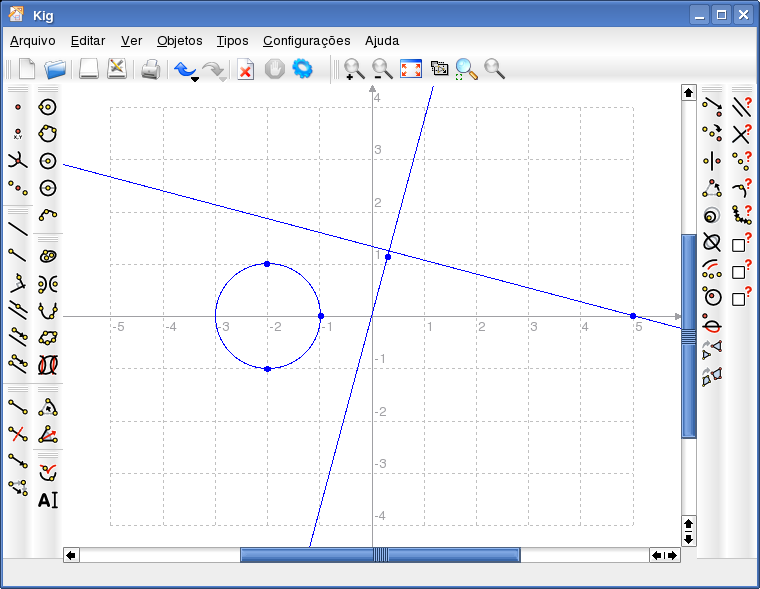
Task: Choose the parabola by points tool
Action: [x=48, y=311]
